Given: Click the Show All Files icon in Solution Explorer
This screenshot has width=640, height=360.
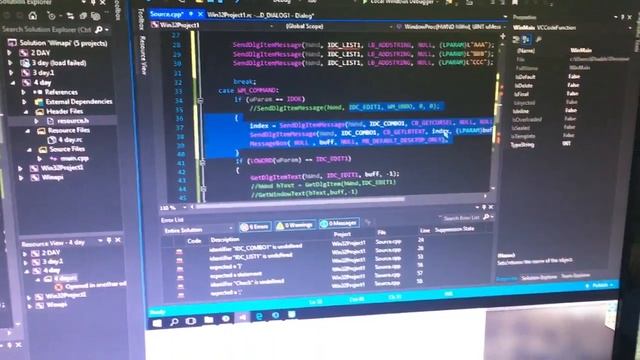Looking at the screenshot, I should tap(96, 16).
